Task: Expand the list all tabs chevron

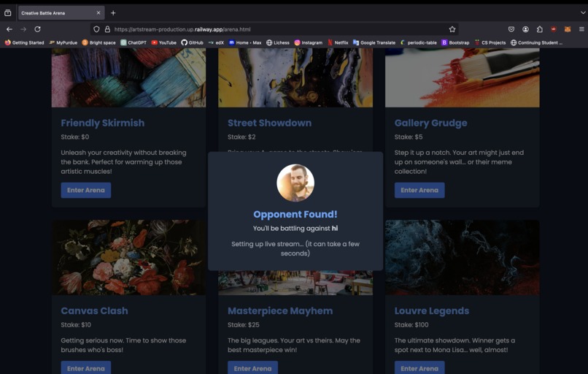Action: 583,12
